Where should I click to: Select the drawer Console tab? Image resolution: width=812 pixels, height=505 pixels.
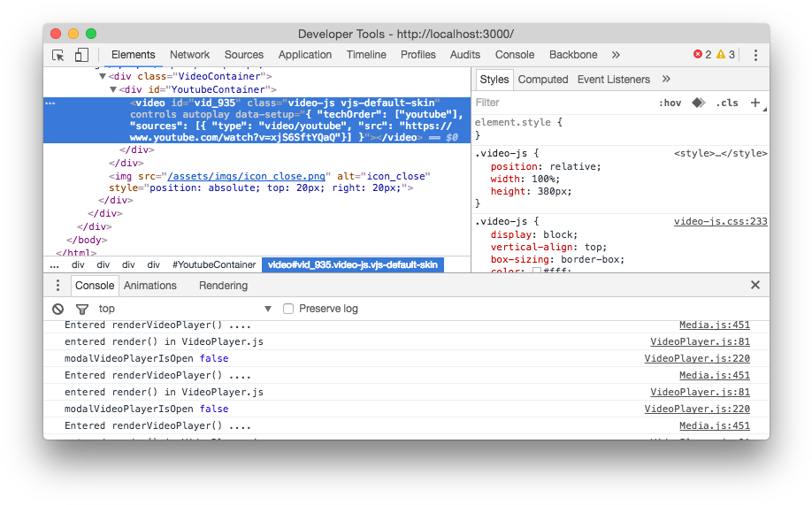(95, 286)
